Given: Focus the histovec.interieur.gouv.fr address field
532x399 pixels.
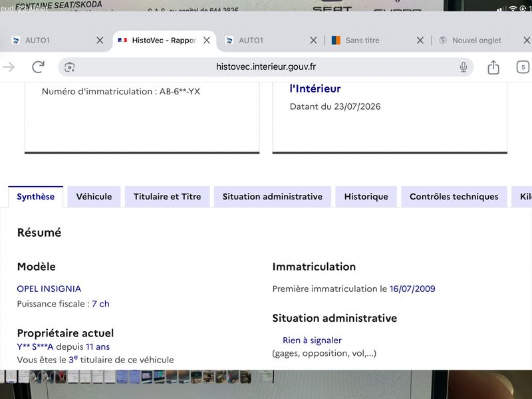Looking at the screenshot, I should tap(265, 67).
